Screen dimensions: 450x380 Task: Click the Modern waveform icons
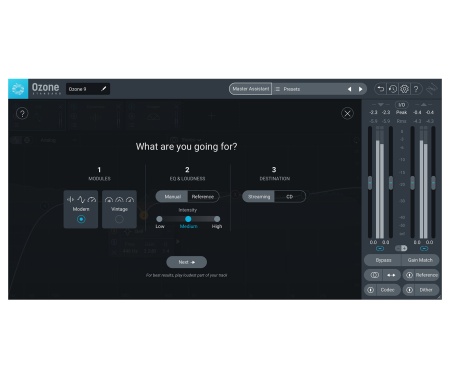coord(81,200)
